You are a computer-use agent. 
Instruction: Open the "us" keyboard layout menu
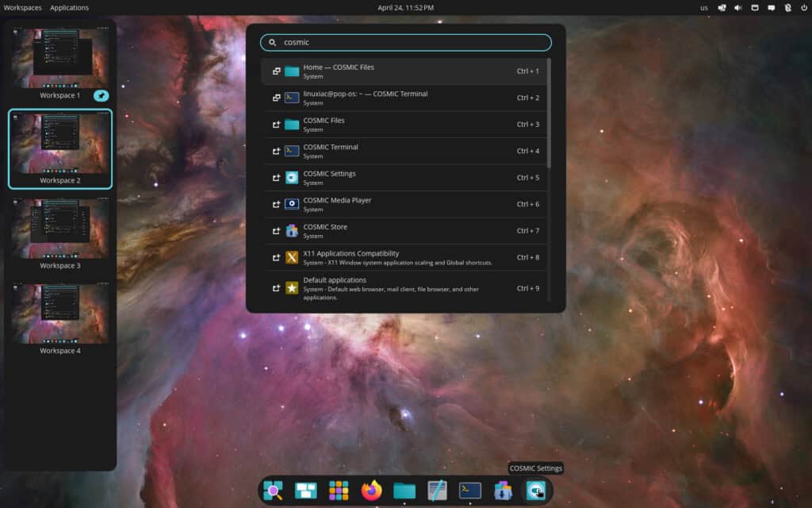(x=703, y=7)
